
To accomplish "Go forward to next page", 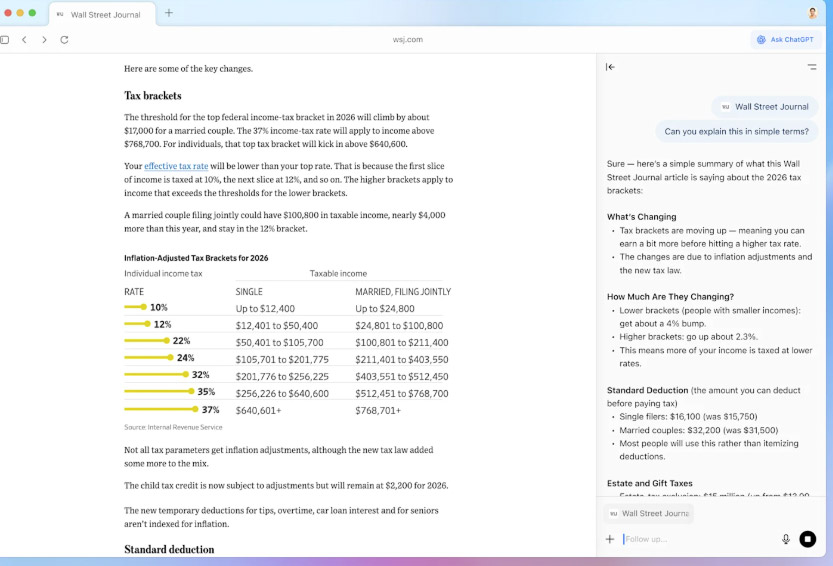I will click(x=44, y=40).
